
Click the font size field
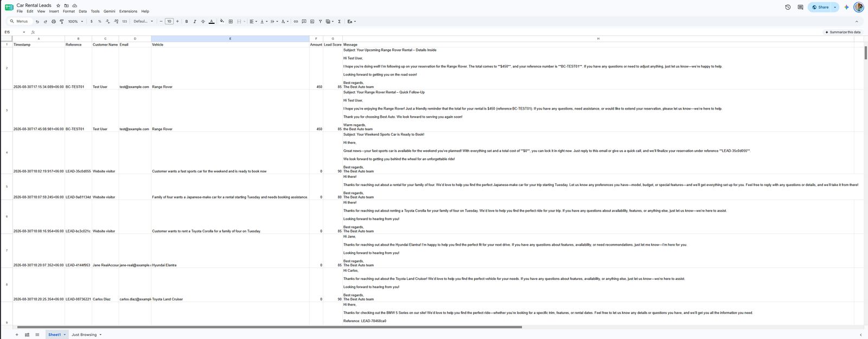pyautogui.click(x=169, y=22)
